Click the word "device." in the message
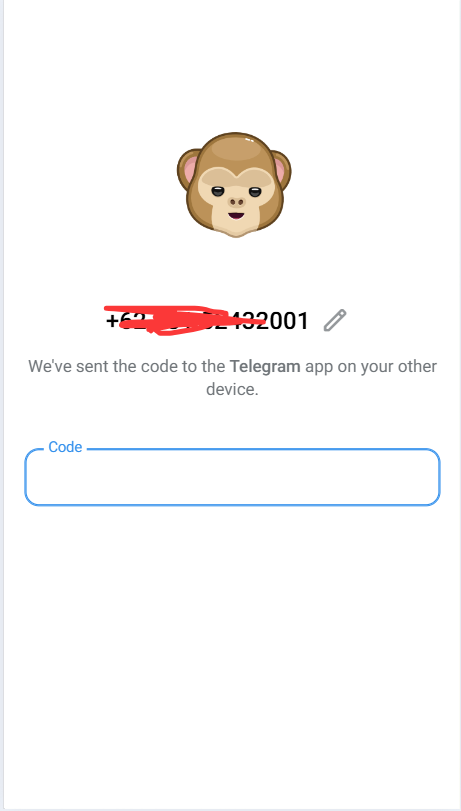Screen dimensions: 461x811 (232, 389)
